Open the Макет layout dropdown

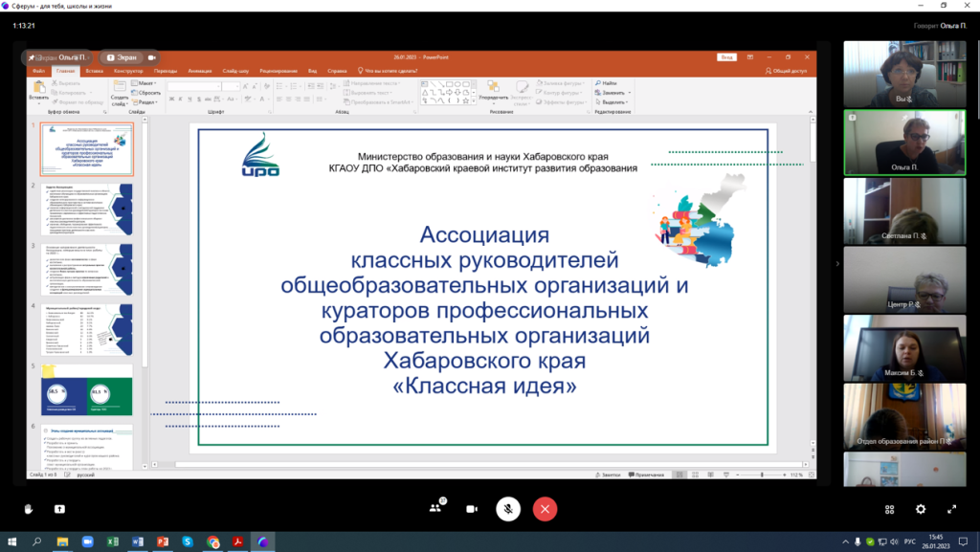coord(145,83)
